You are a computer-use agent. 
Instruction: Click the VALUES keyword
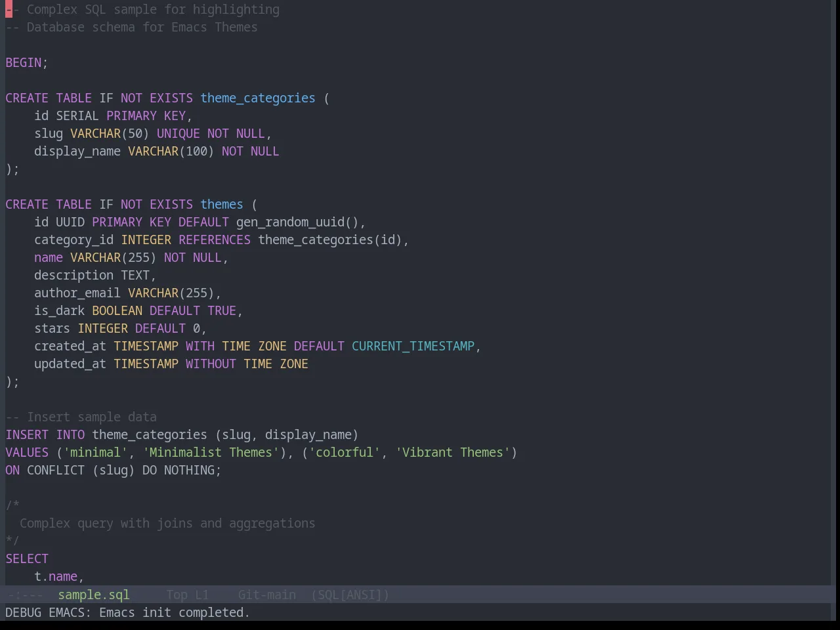click(27, 452)
